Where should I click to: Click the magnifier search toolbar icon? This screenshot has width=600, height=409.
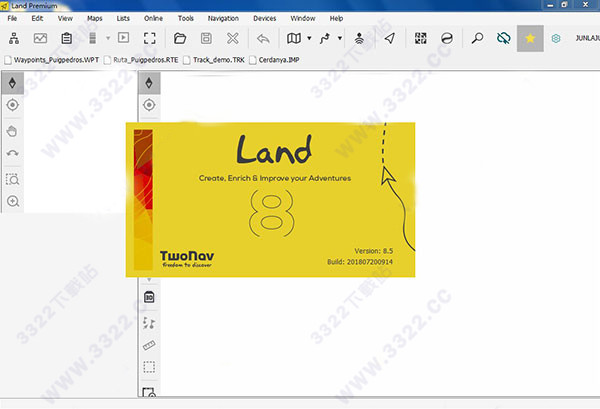pos(477,38)
